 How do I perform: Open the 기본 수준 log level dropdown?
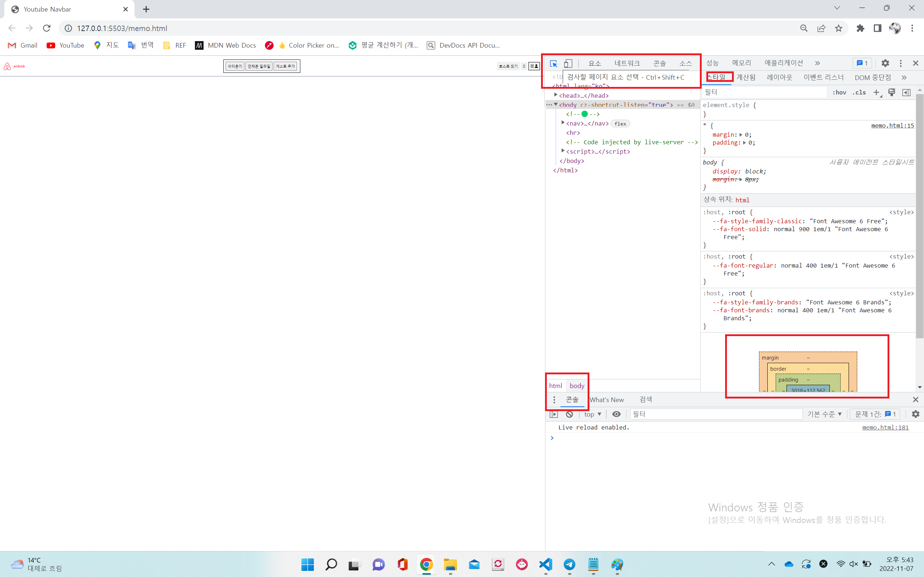pyautogui.click(x=824, y=414)
